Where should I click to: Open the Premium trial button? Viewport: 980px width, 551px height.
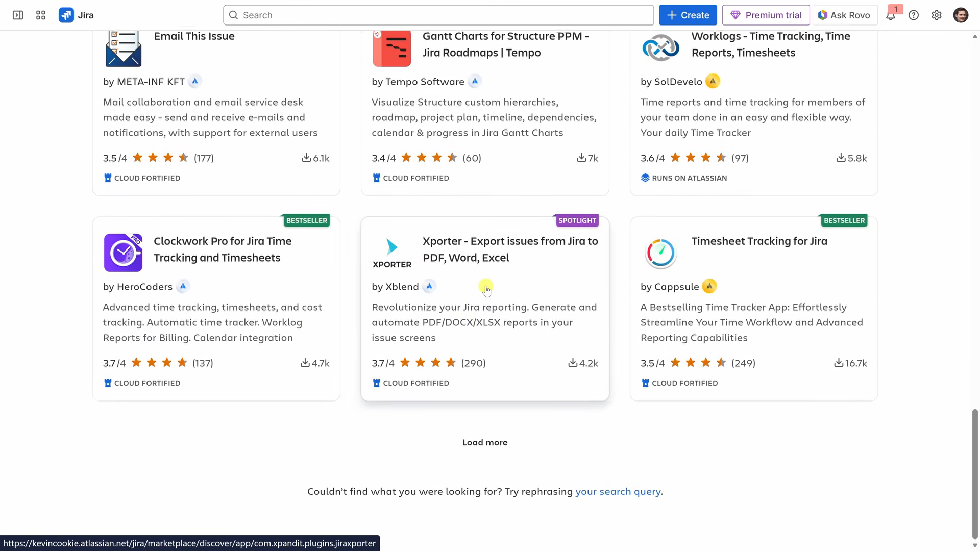pos(766,15)
